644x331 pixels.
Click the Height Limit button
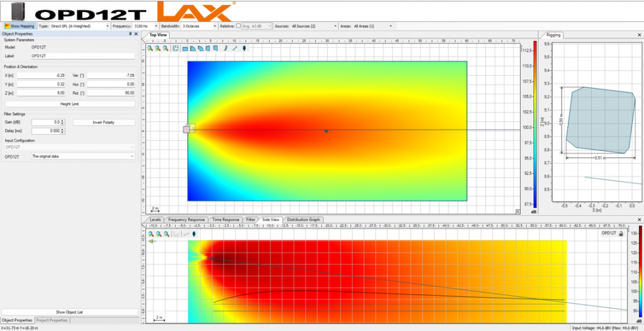(x=69, y=104)
